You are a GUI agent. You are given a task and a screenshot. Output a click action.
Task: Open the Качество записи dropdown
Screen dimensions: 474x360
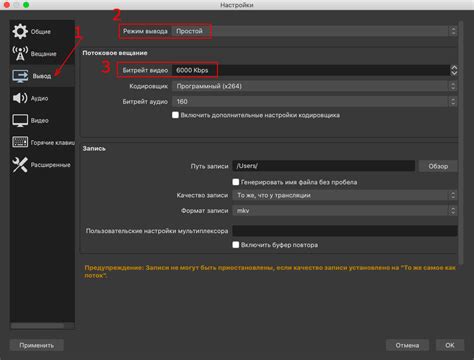coord(344,195)
